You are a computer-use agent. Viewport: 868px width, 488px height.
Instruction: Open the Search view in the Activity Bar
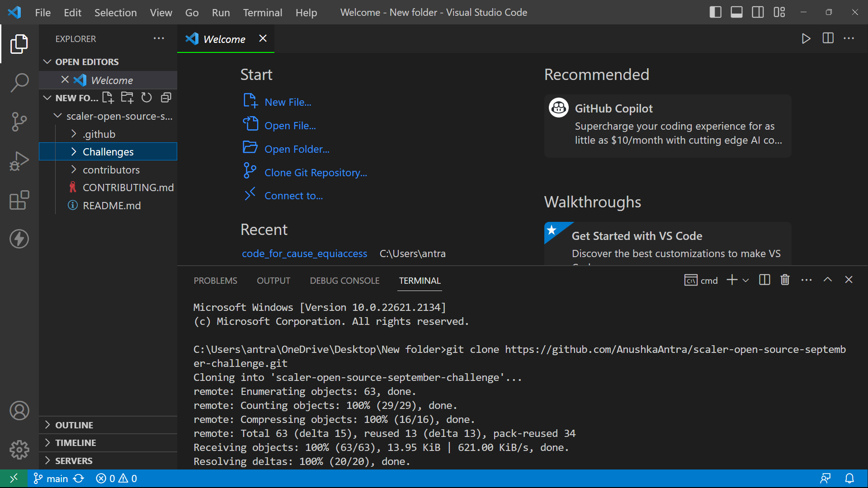(19, 83)
